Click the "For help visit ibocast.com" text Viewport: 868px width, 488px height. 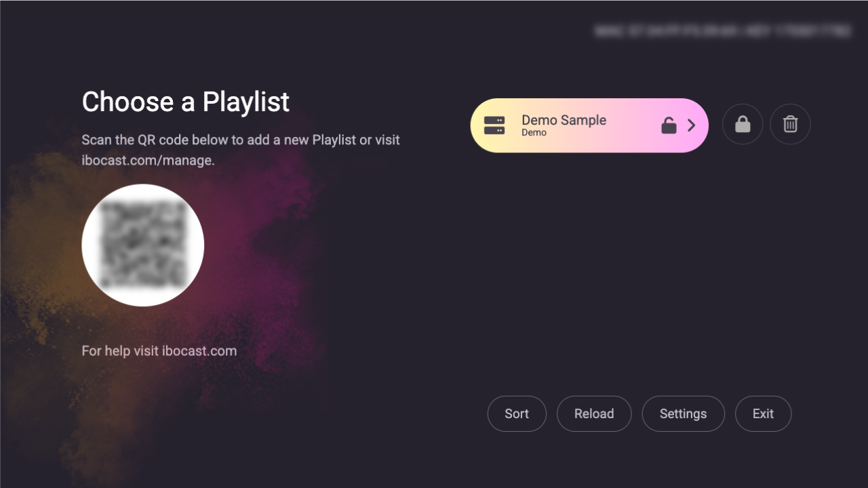(x=159, y=351)
